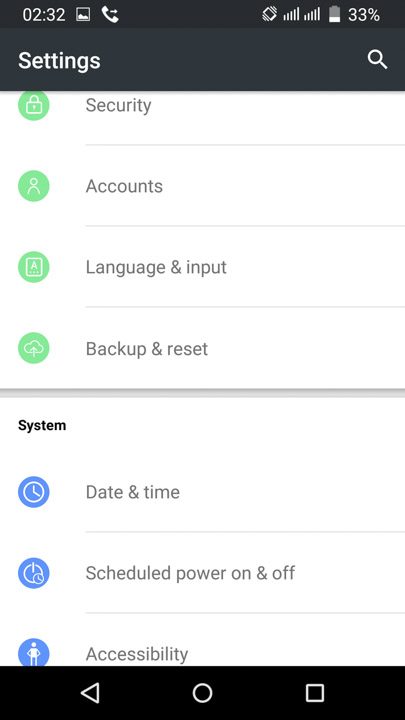
Task: Tap the Accounts person icon
Action: coord(34,186)
